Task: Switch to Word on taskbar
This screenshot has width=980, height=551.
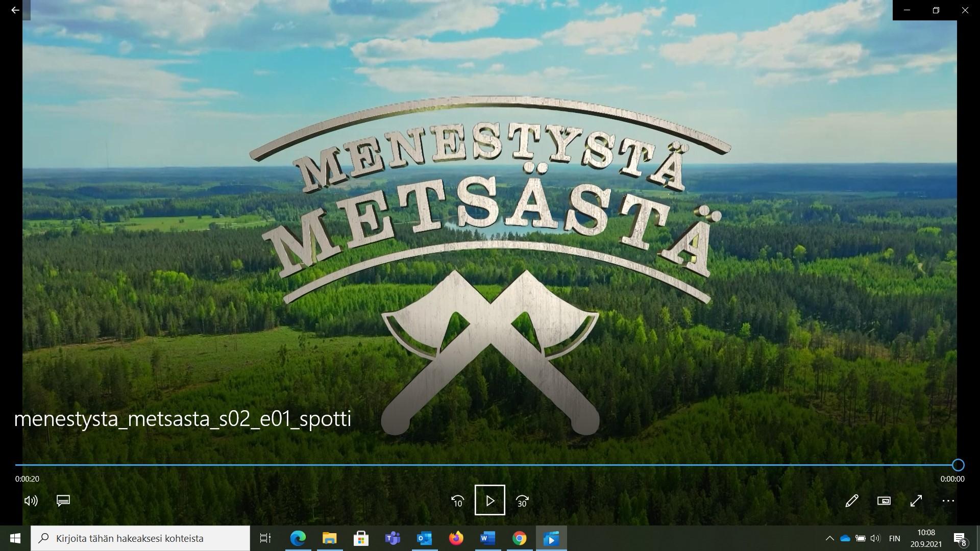Action: point(487,538)
